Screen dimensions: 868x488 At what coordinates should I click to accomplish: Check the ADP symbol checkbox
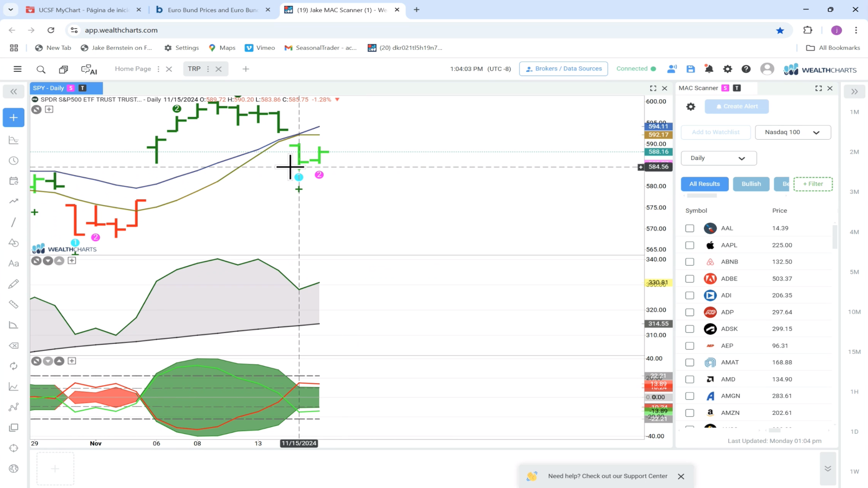689,312
